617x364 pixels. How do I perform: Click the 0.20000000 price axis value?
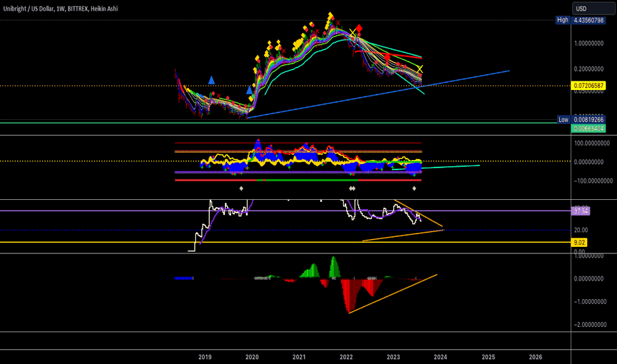[x=589, y=69]
